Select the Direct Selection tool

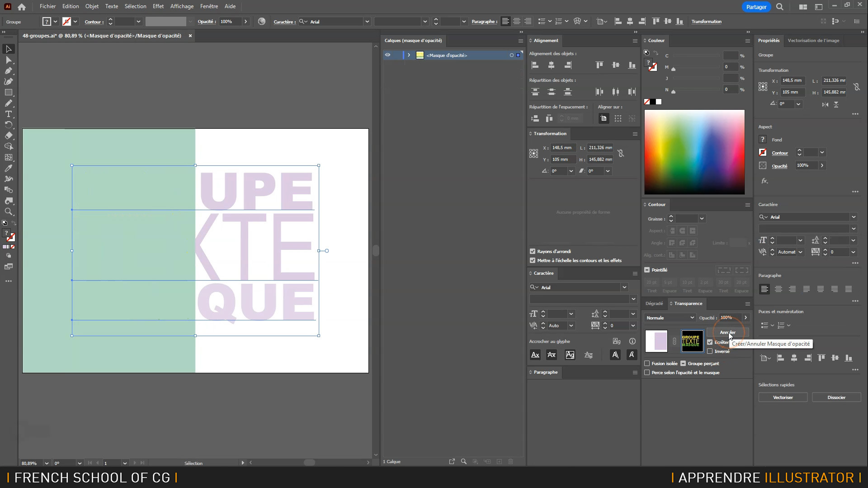coord(9,60)
